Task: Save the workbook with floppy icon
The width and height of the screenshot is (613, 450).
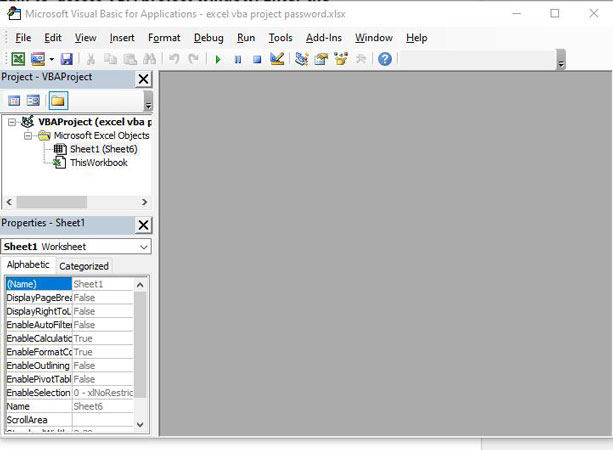Action: [67, 59]
